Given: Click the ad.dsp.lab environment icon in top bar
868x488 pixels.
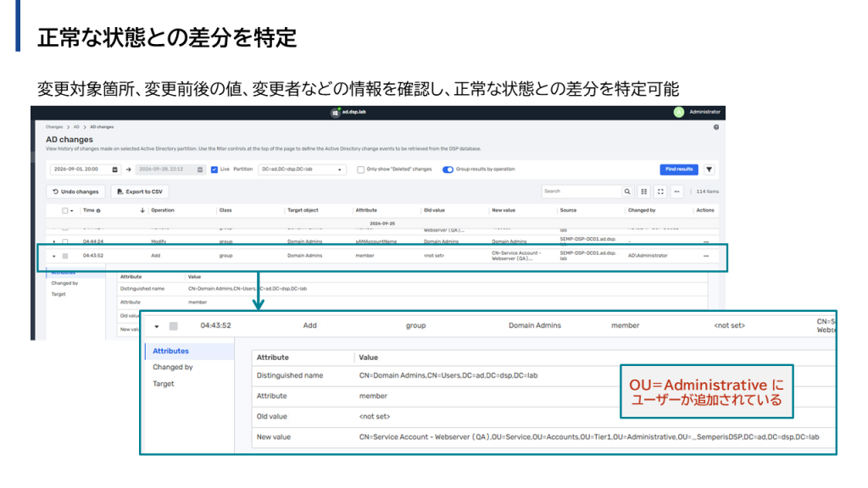Looking at the screenshot, I should pyautogui.click(x=335, y=113).
